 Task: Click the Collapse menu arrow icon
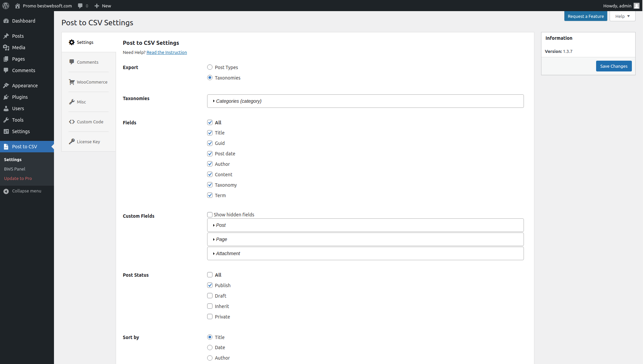[6, 191]
